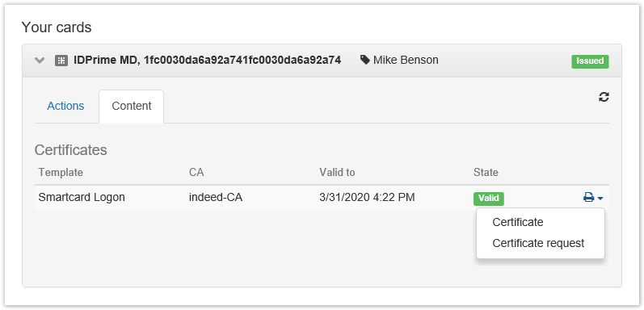Click the indeed-CA cell
Screen dimensions: 644x310
coord(216,198)
